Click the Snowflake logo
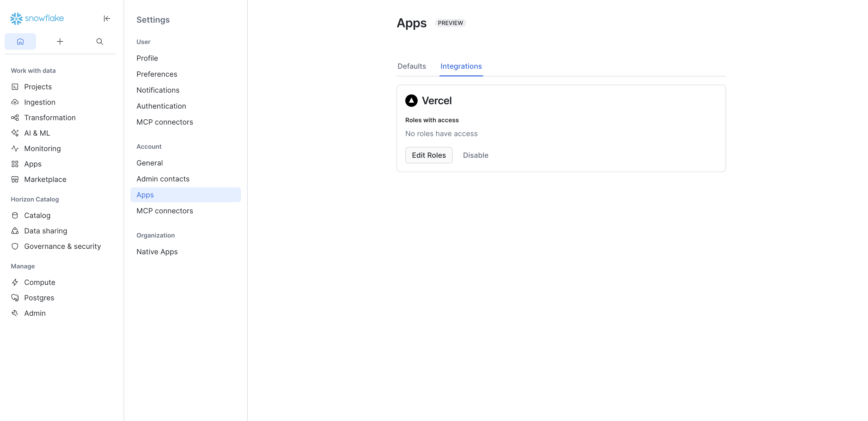Screen dimensions: 868x421 click(37, 19)
